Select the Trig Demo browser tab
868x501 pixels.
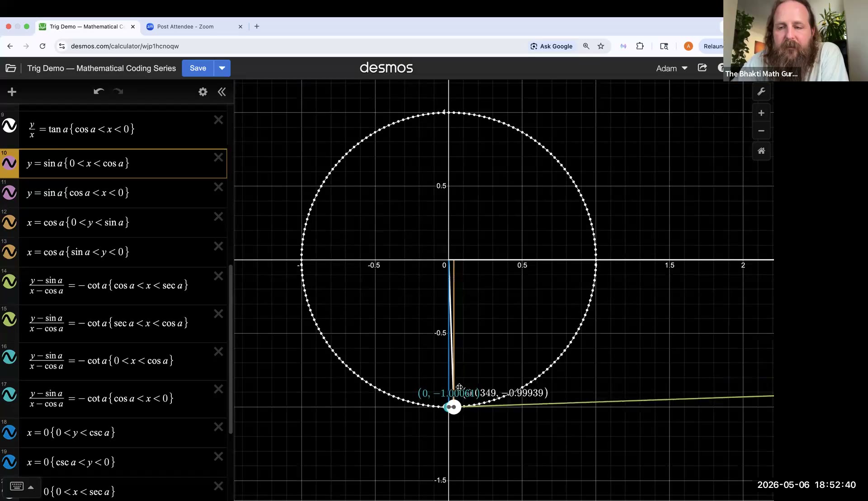click(87, 27)
